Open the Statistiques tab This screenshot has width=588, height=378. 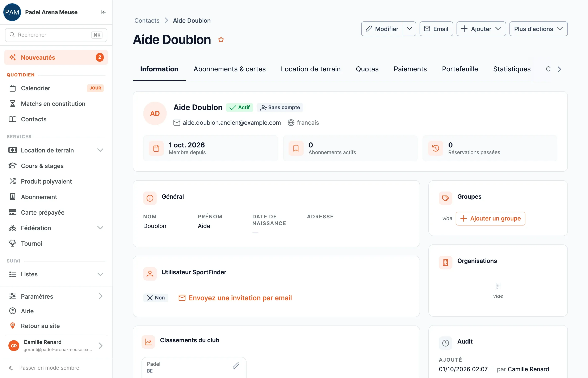[512, 69]
